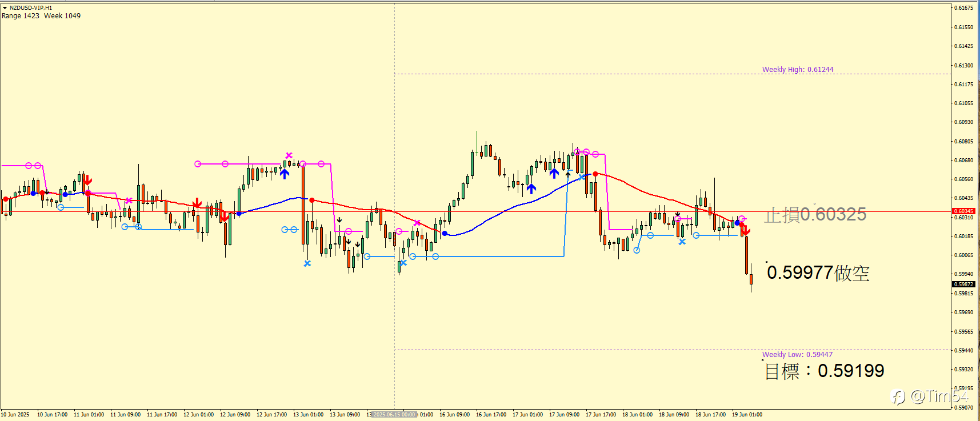Viewport: 980px width, 421px height.
Task: Click price scale value 0.59070
Action: [964, 408]
